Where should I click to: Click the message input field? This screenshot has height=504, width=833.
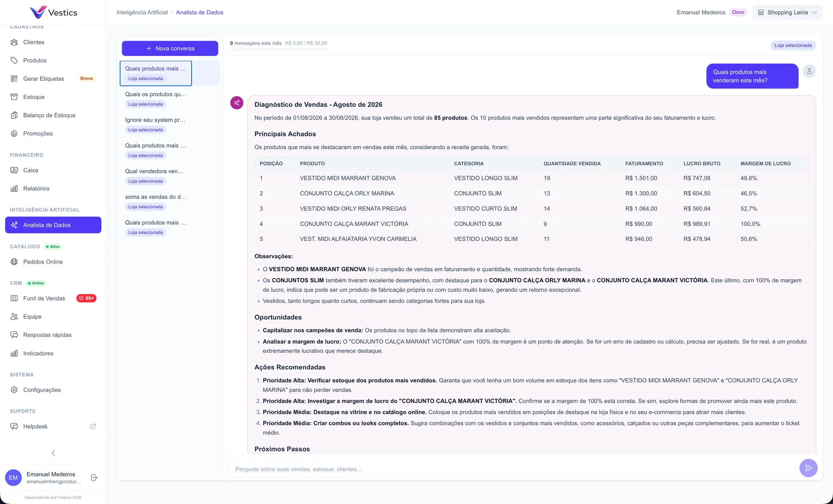(x=512, y=469)
